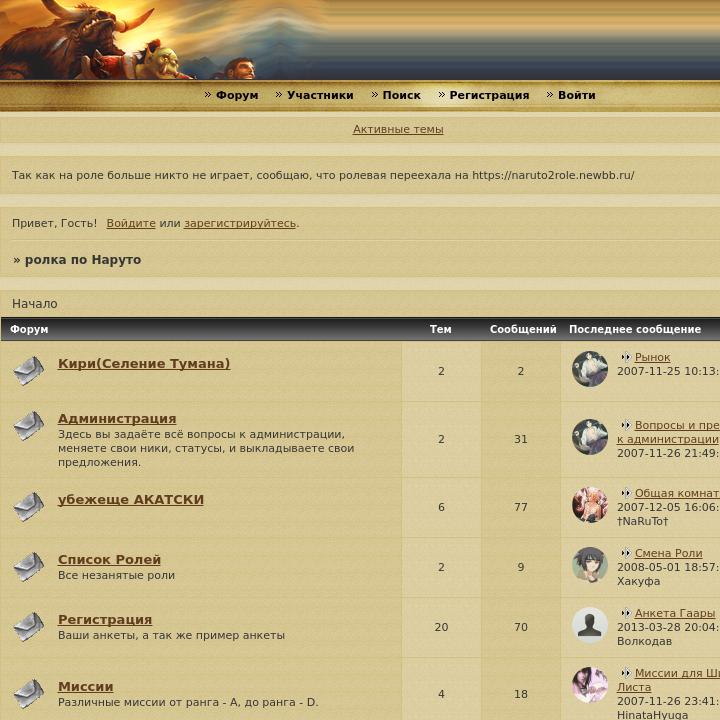This screenshot has width=720, height=720.
Task: Click the arrow icon before Общая комнат…
Action: tap(625, 493)
